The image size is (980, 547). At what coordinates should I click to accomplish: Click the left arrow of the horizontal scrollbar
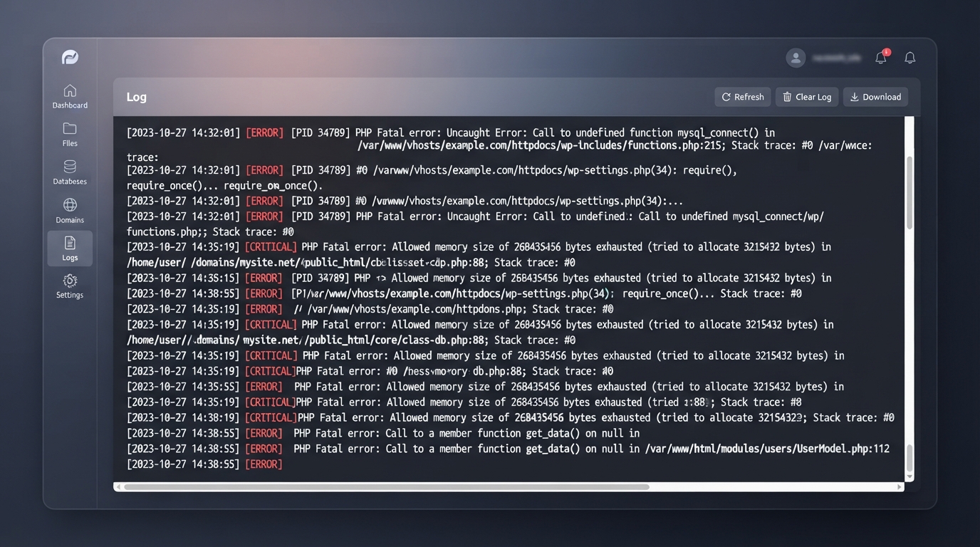tap(118, 487)
